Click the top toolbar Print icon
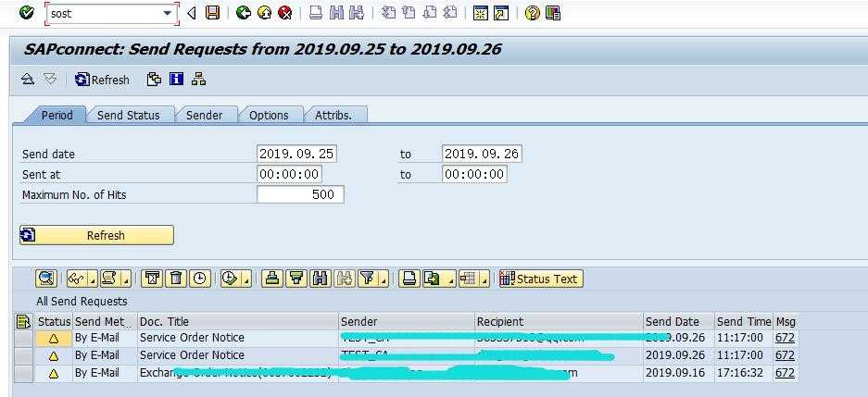 (316, 13)
